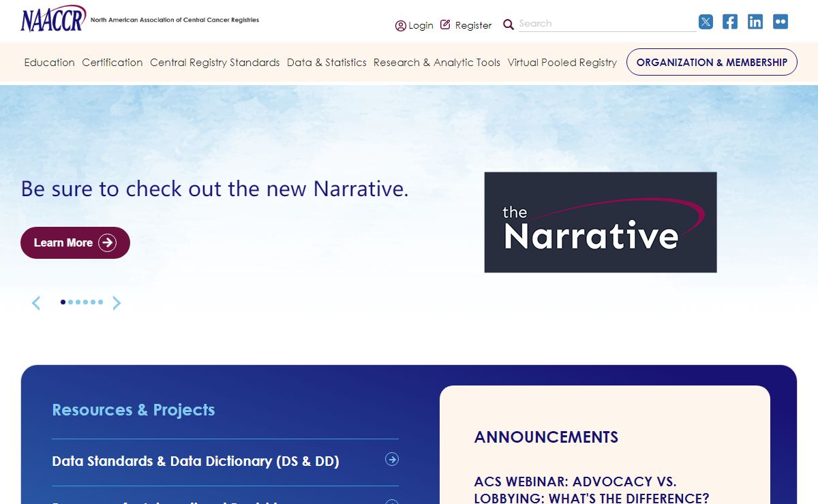Screen dimensions: 818x504
Task: Click "North American Association of Central Cancer Registries" text
Action: (175, 20)
